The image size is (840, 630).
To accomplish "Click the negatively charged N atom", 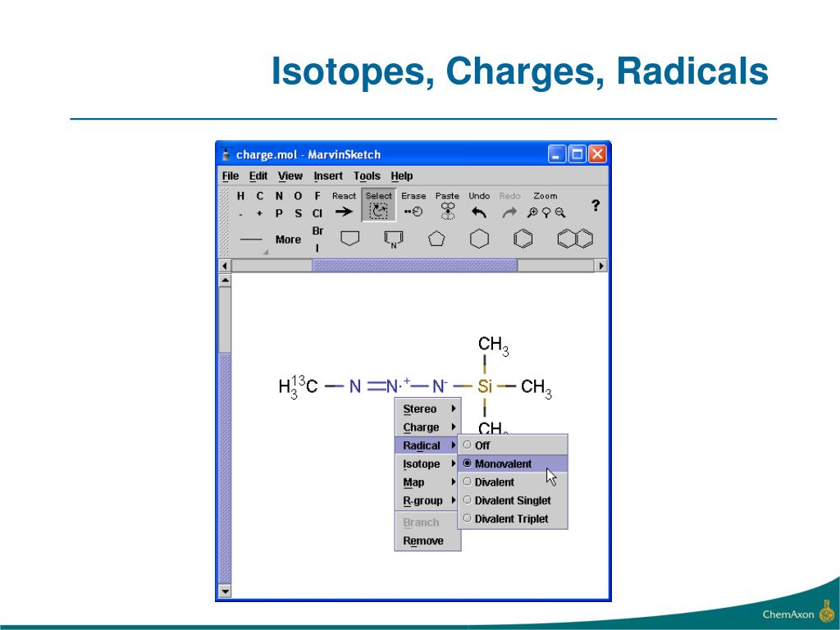I will 440,386.
